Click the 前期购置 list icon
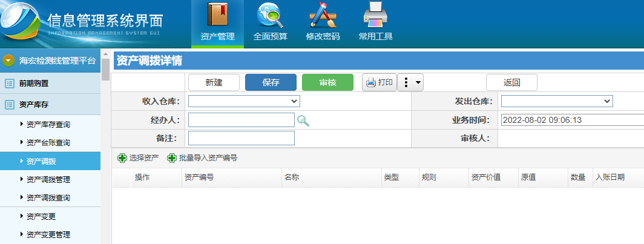This screenshot has width=644, height=244. tap(9, 84)
